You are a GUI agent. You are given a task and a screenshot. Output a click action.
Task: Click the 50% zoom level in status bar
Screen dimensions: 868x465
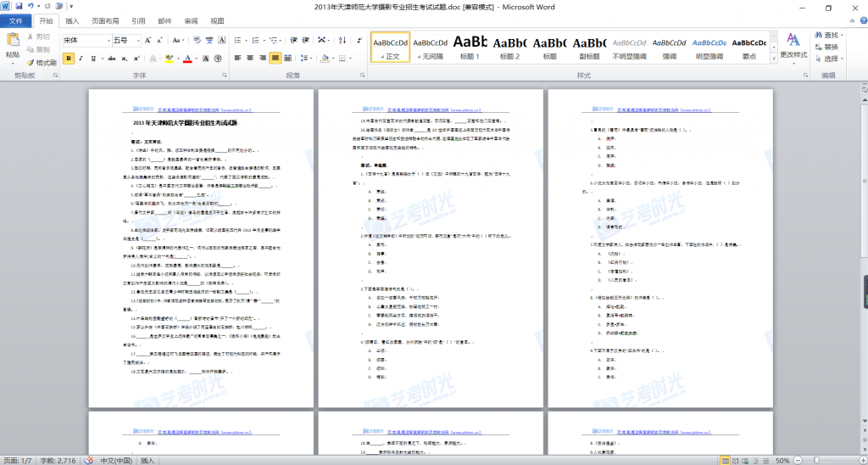tap(783, 460)
